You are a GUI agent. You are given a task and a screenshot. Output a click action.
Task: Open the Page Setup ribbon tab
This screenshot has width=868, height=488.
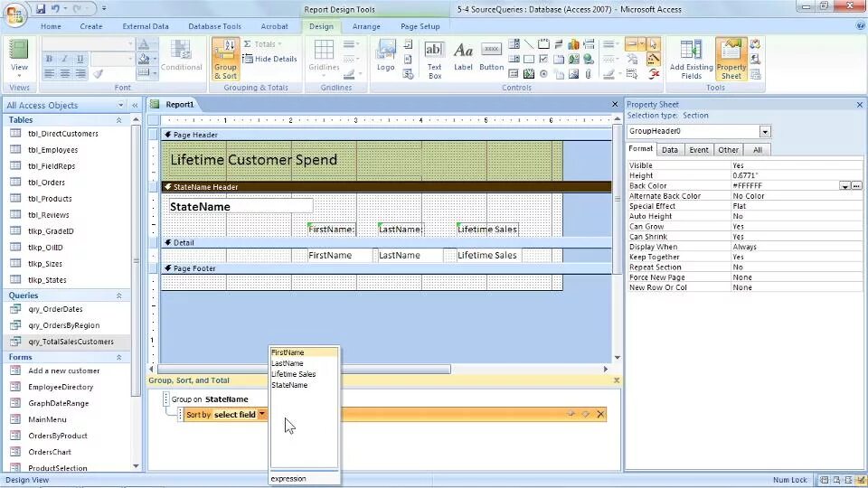[x=420, y=26]
